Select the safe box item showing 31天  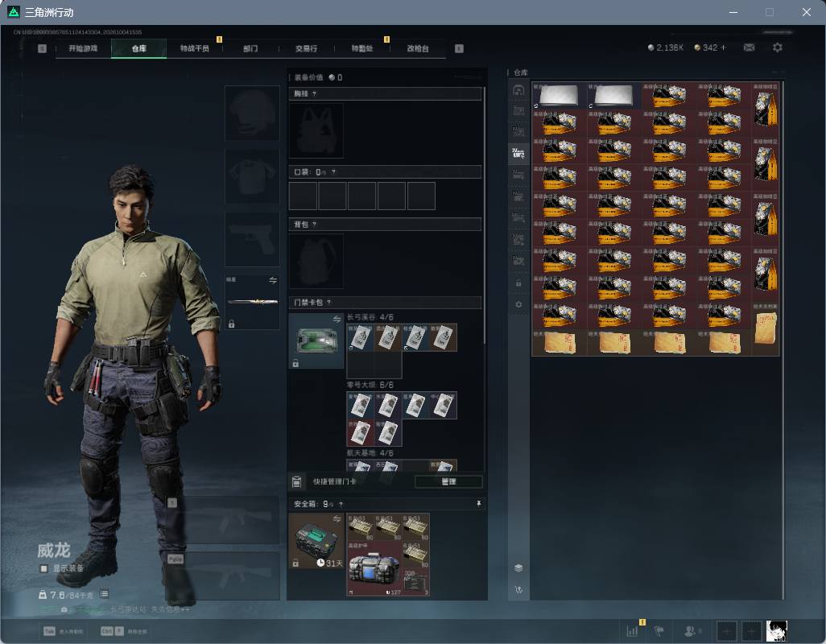[316, 541]
